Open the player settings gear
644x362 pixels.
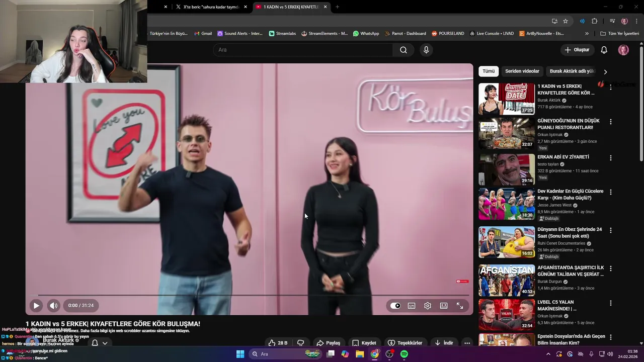pos(428,306)
